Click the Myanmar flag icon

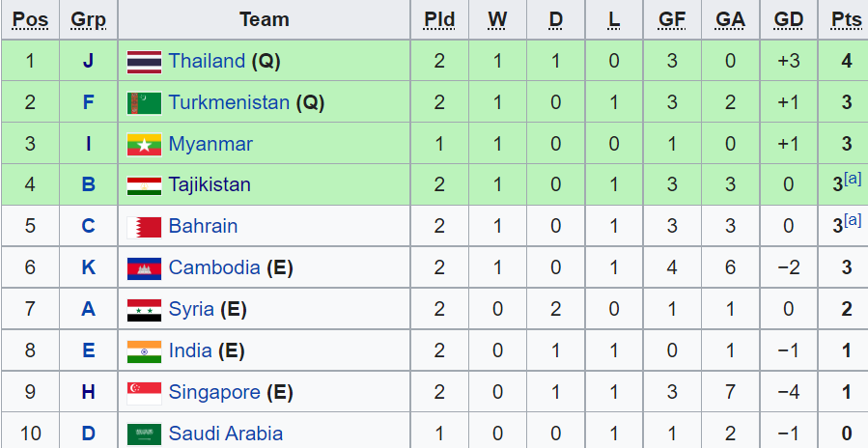coord(144,145)
